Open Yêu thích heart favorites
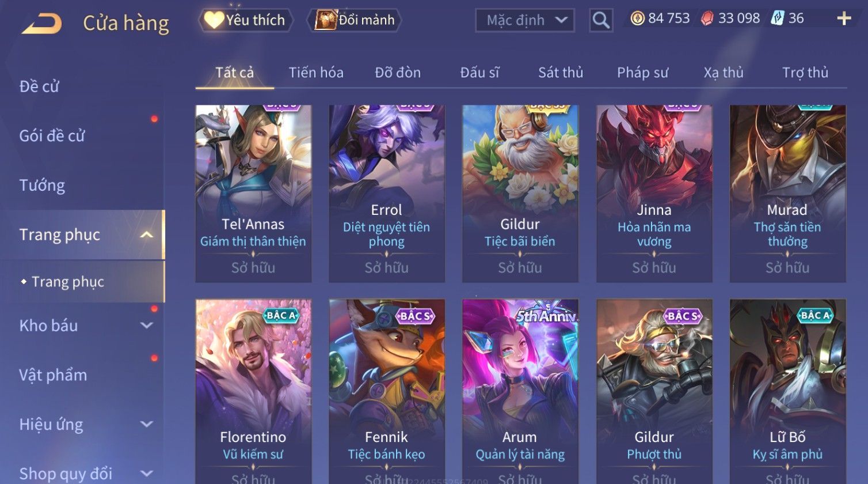The image size is (868, 484). pyautogui.click(x=245, y=20)
